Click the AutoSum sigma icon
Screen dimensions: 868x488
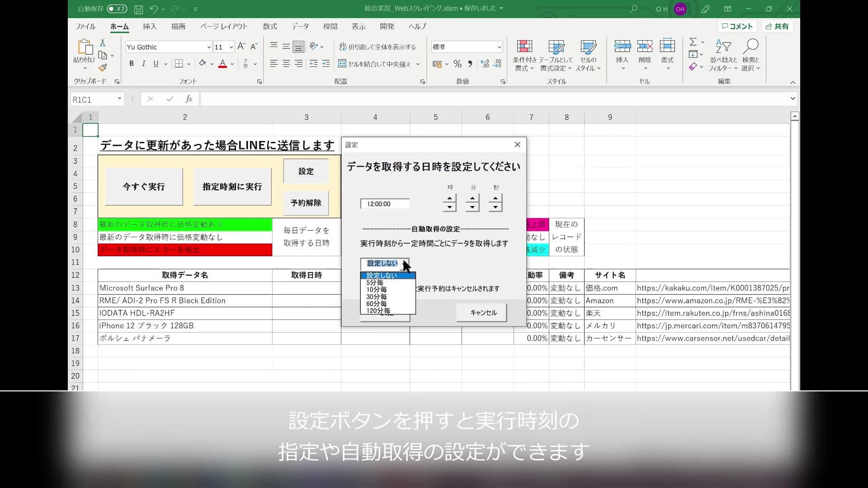[693, 42]
